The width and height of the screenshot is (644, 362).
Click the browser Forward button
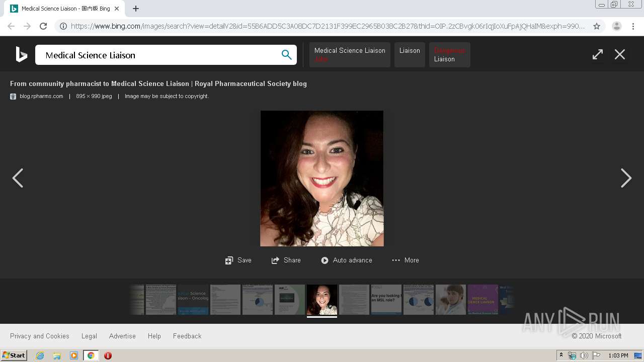pos(27,26)
